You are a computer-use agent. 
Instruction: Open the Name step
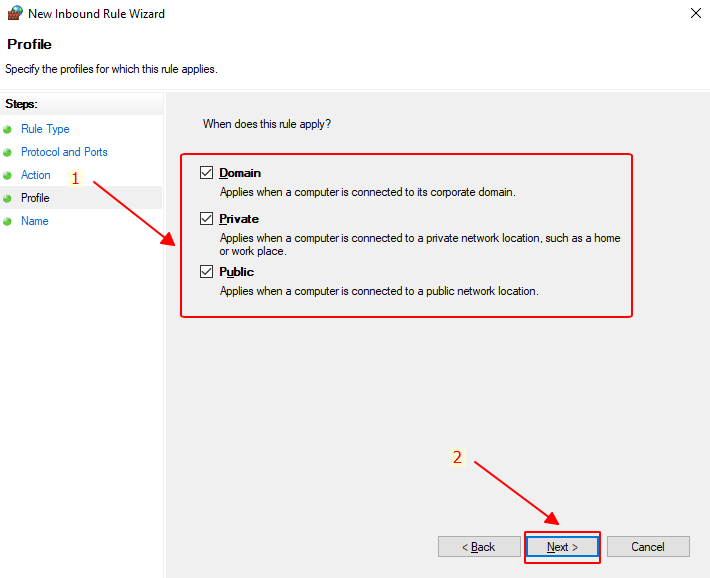[x=35, y=221]
